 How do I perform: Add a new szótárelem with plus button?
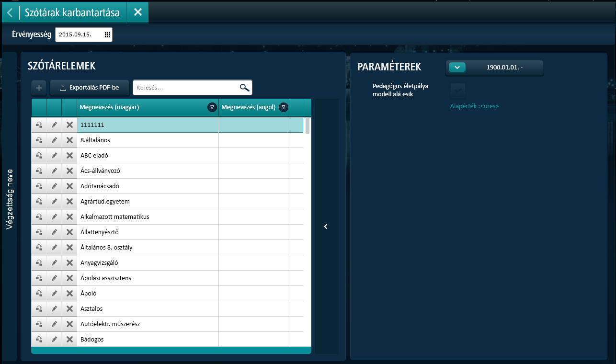39,88
